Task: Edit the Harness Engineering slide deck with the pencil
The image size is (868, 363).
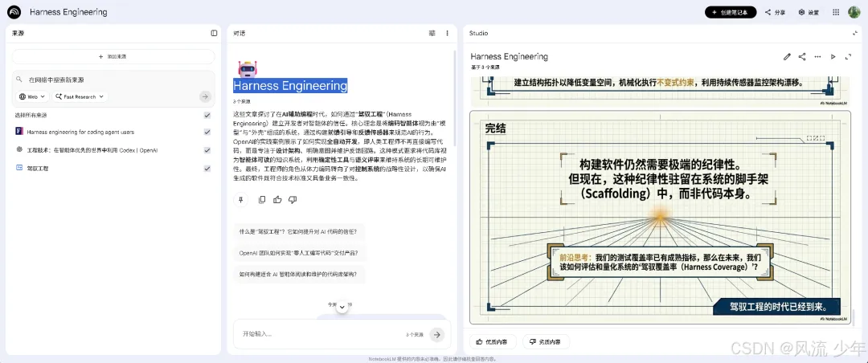Action: tap(787, 56)
